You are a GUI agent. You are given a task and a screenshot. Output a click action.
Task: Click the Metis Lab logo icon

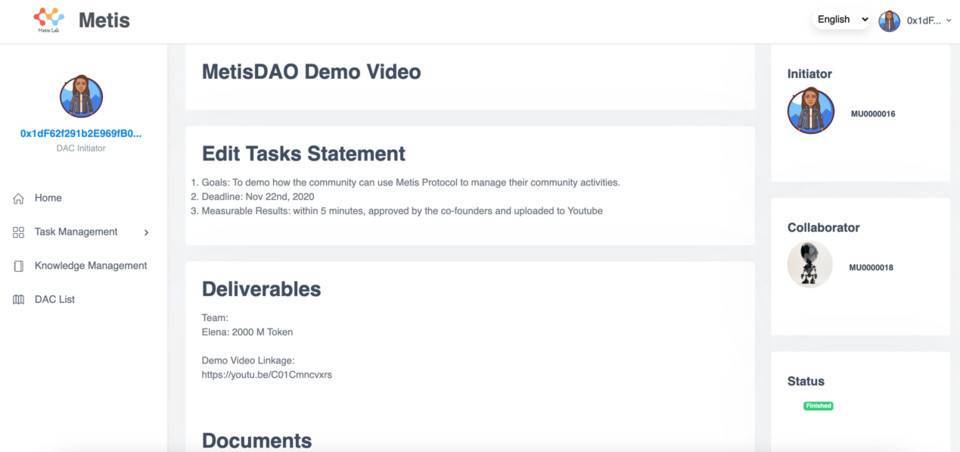(48, 20)
